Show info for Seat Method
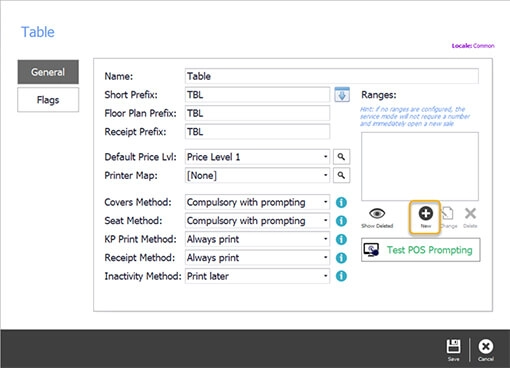 click(341, 221)
